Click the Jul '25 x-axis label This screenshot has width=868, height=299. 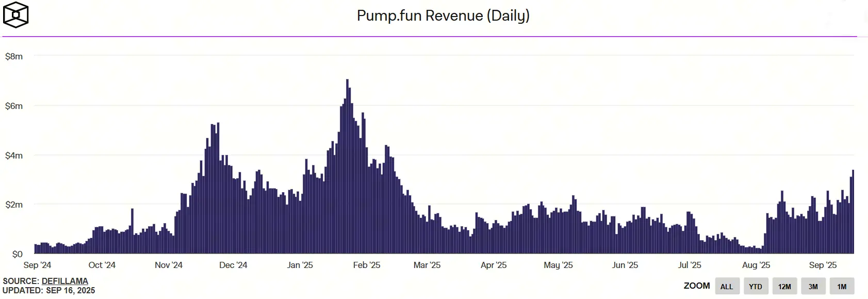point(690,265)
